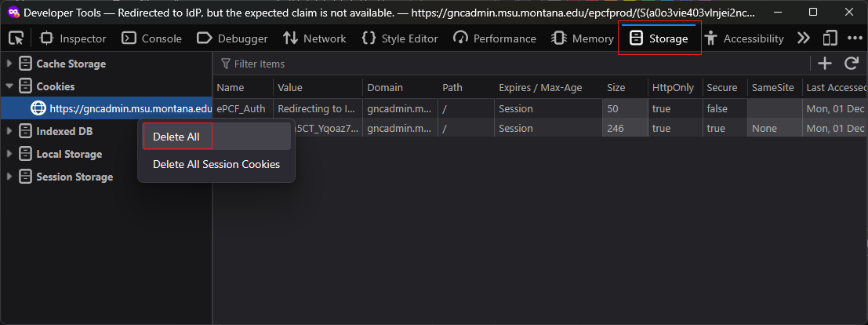Switch to the Console tab
The height and width of the screenshot is (325, 868).
click(x=151, y=38)
